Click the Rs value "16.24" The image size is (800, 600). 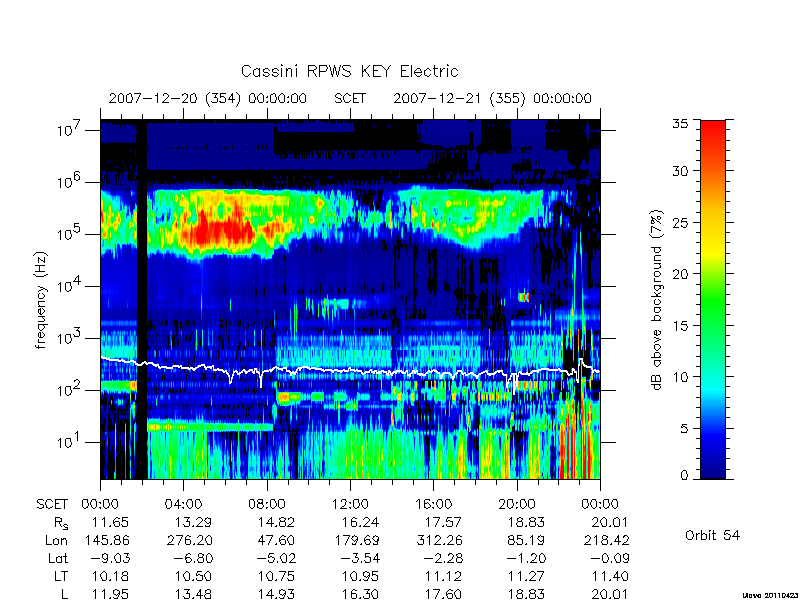(360, 522)
